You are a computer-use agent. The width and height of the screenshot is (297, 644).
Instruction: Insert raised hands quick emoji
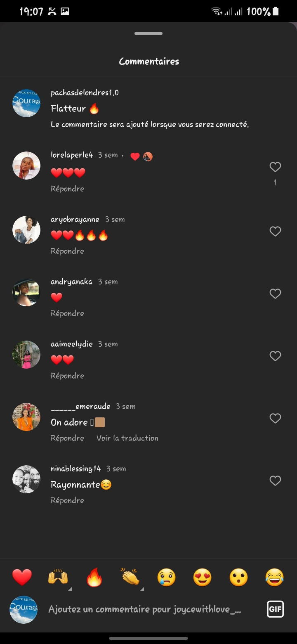click(x=58, y=577)
